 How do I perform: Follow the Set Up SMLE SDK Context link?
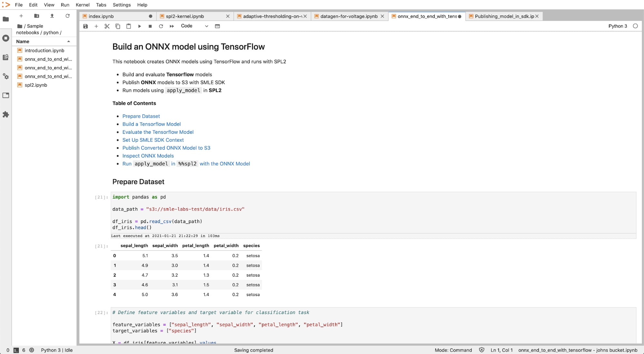click(153, 140)
